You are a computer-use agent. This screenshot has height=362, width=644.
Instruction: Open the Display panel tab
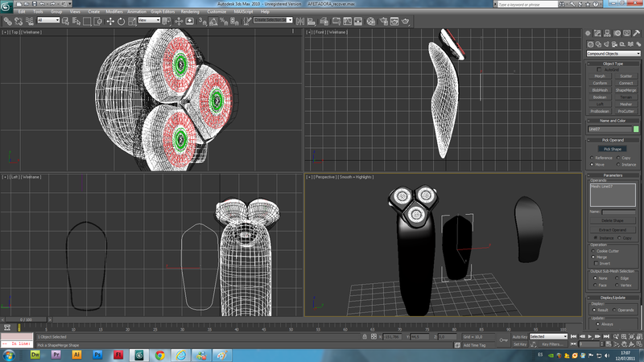[x=627, y=33]
